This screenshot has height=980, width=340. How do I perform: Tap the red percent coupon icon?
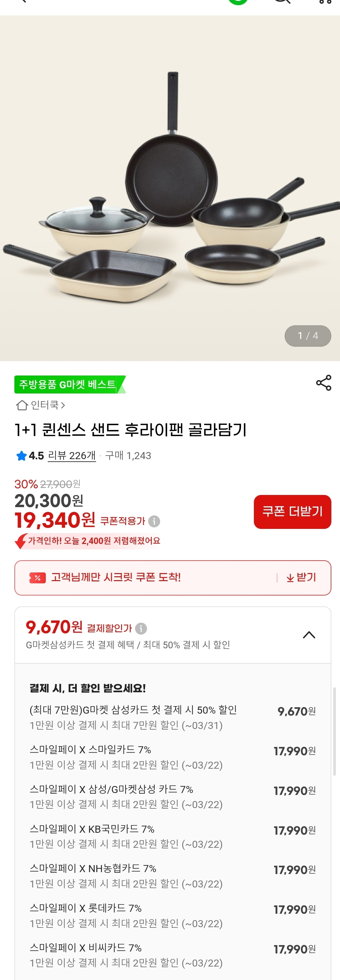37,578
